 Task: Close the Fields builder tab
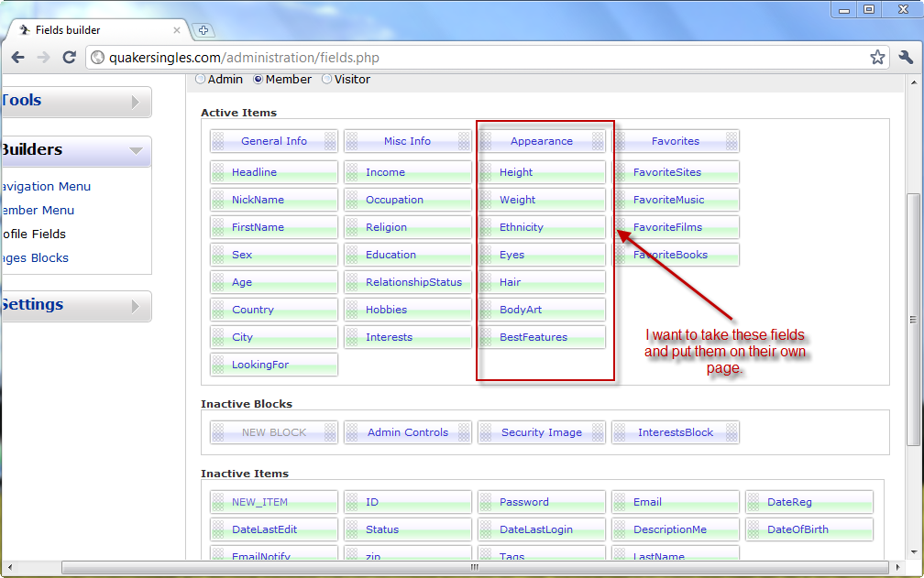(177, 30)
